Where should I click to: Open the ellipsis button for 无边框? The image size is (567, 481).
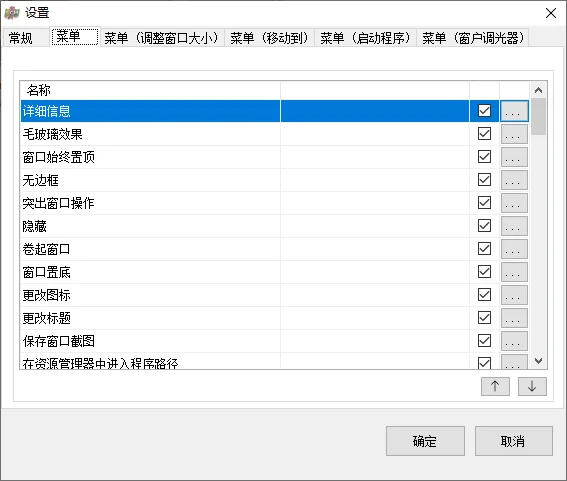514,180
